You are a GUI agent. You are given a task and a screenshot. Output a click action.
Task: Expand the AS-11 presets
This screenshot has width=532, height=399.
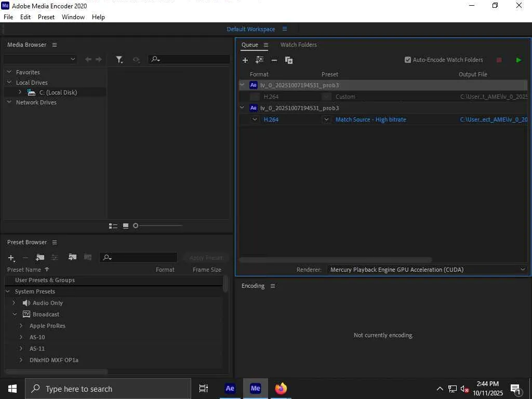click(x=21, y=349)
